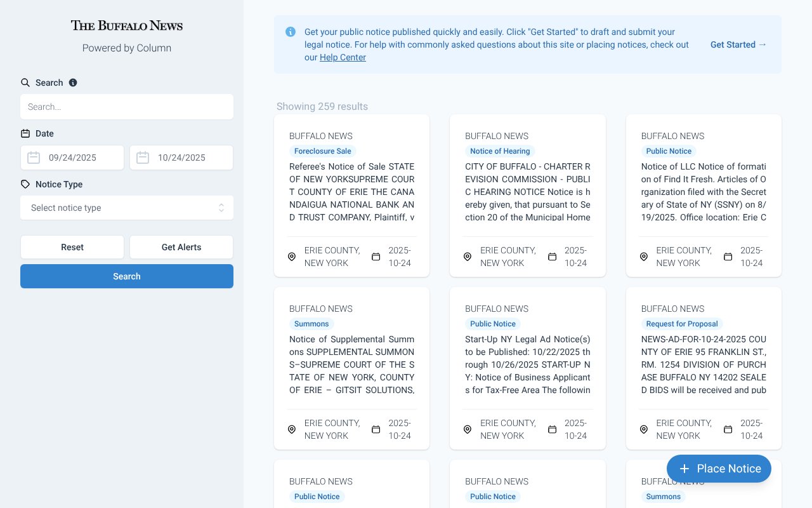Click the calendar icon on the Summons card
Screen dimensions: 812x508
(x=376, y=429)
